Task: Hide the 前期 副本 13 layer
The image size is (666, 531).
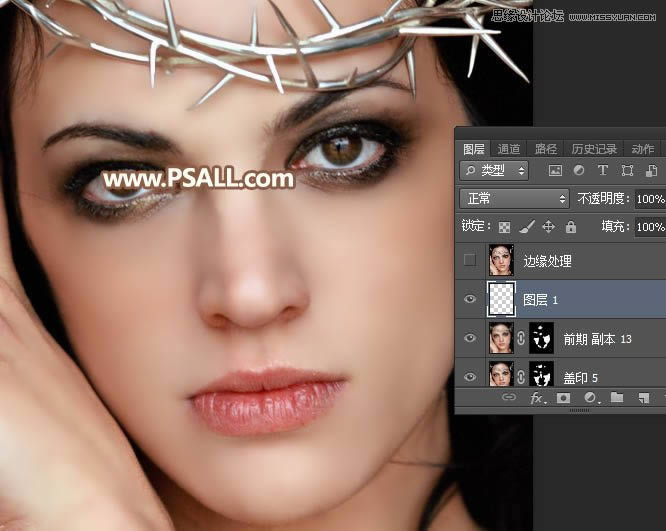Action: pyautogui.click(x=470, y=338)
